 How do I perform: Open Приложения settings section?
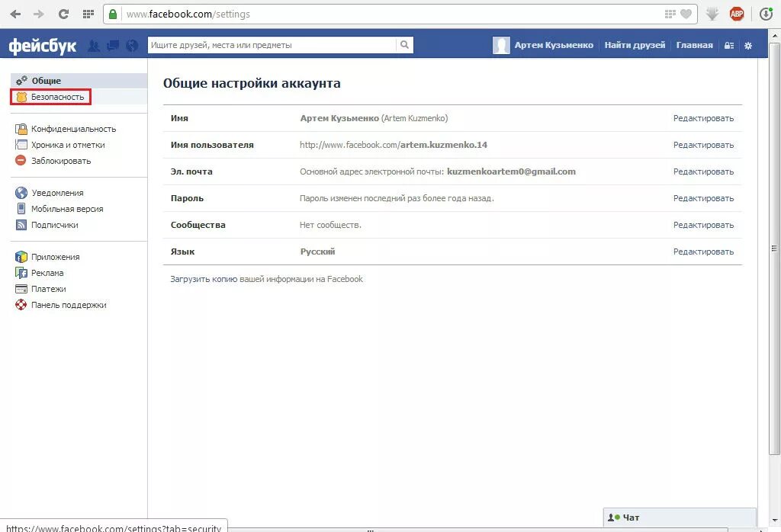[55, 257]
